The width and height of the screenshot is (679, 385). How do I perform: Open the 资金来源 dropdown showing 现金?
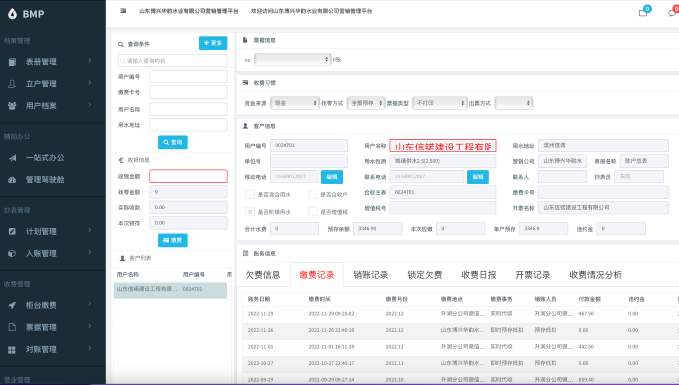point(295,103)
